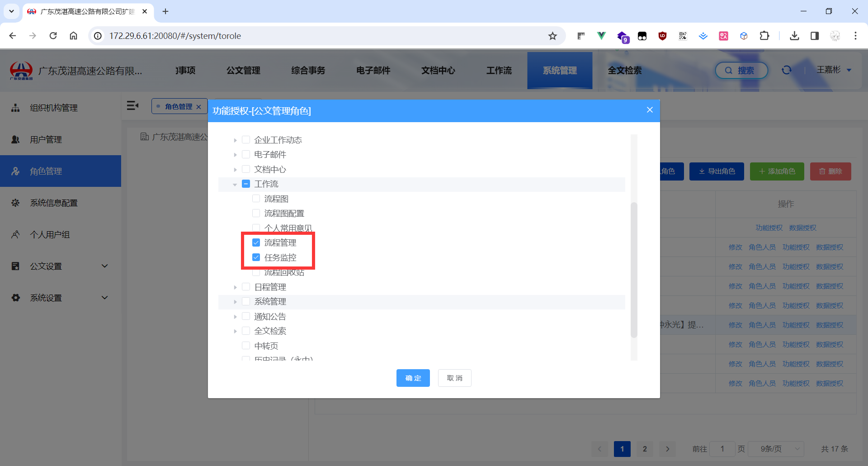Open browser extensions puzzle icon

764,36
